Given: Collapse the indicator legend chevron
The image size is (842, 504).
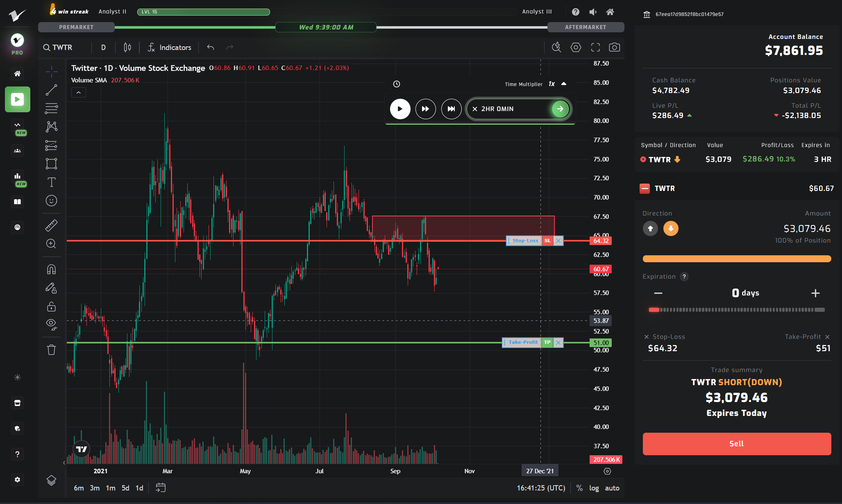Looking at the screenshot, I should coord(79,93).
